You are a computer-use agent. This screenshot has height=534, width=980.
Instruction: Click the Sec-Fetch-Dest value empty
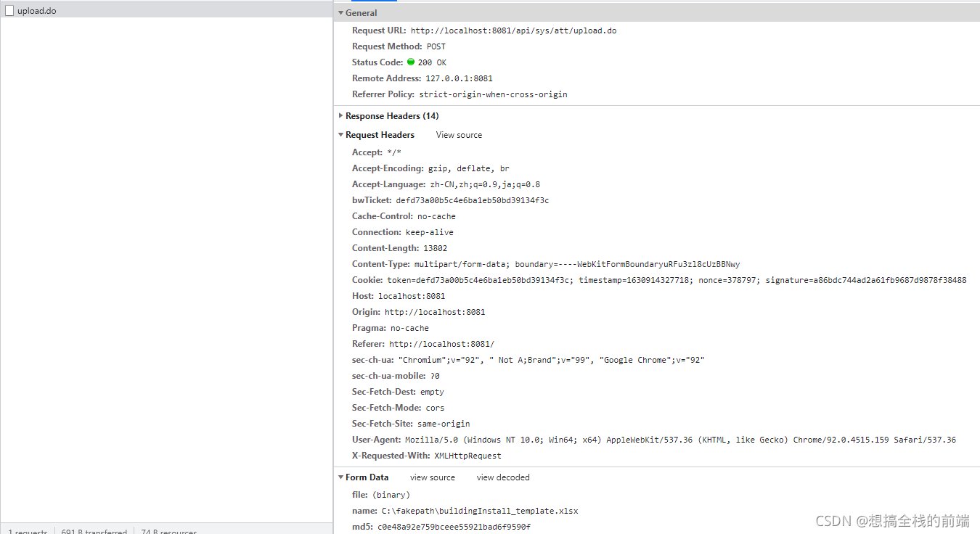[x=432, y=392]
